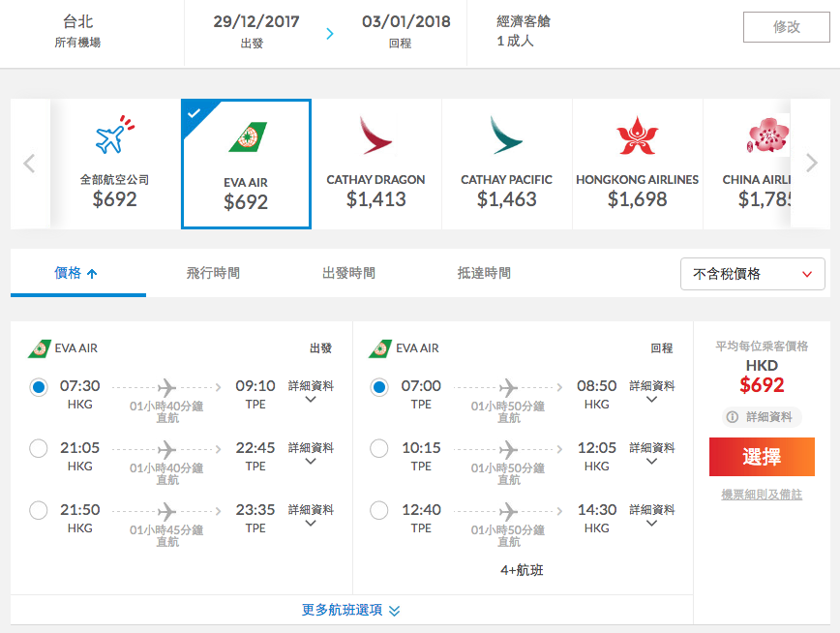Open the 機票細則及備註 link
840x633 pixels.
coord(762,495)
